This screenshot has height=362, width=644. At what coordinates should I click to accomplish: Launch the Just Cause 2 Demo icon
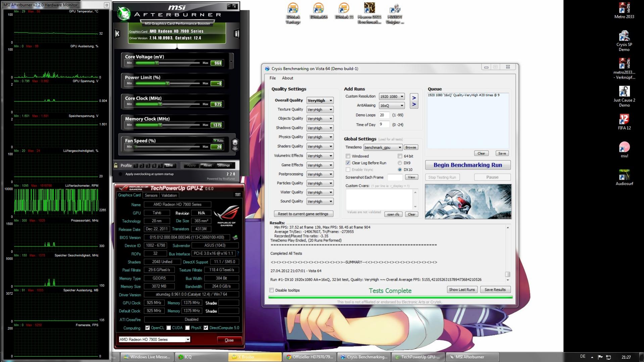click(x=624, y=97)
